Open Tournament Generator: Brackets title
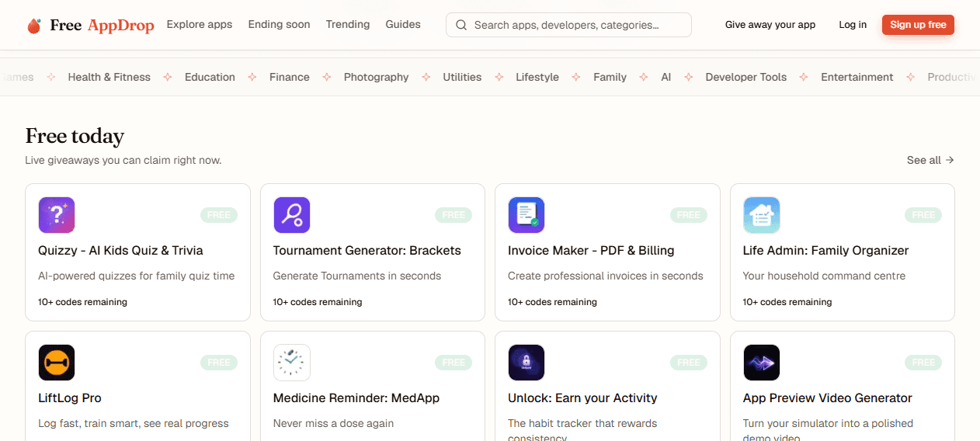The width and height of the screenshot is (980, 441). 367,250
